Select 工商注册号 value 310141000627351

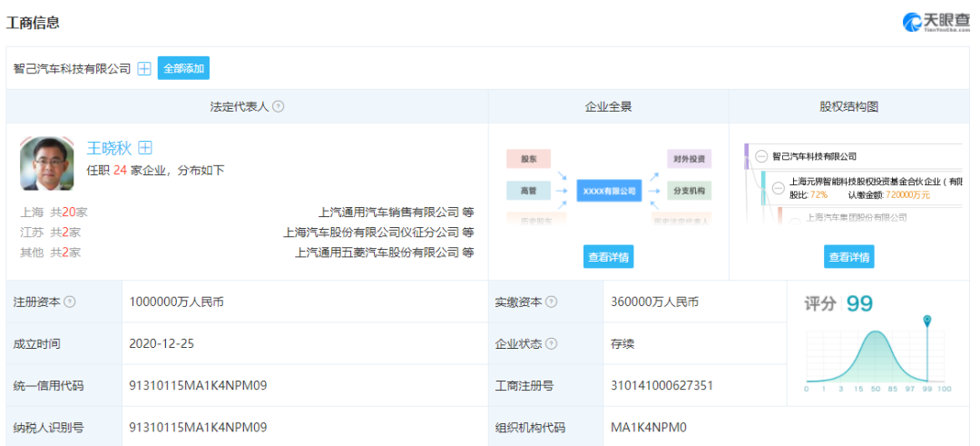point(661,385)
